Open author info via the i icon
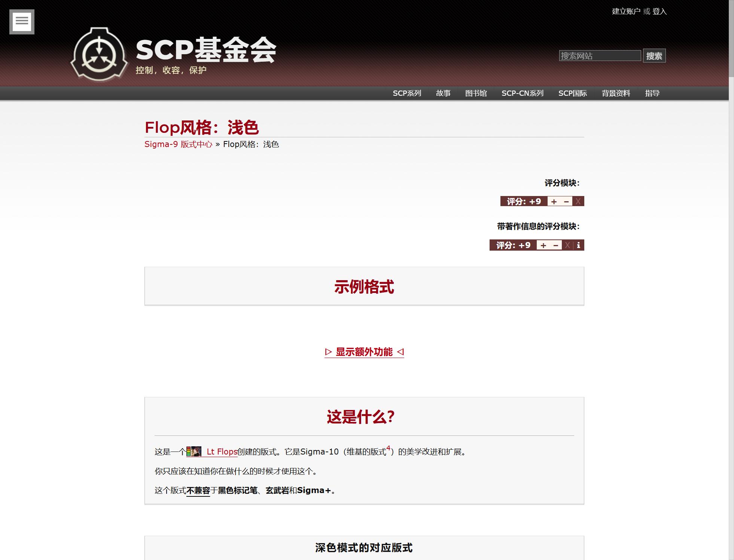This screenshot has width=734, height=560. click(579, 245)
